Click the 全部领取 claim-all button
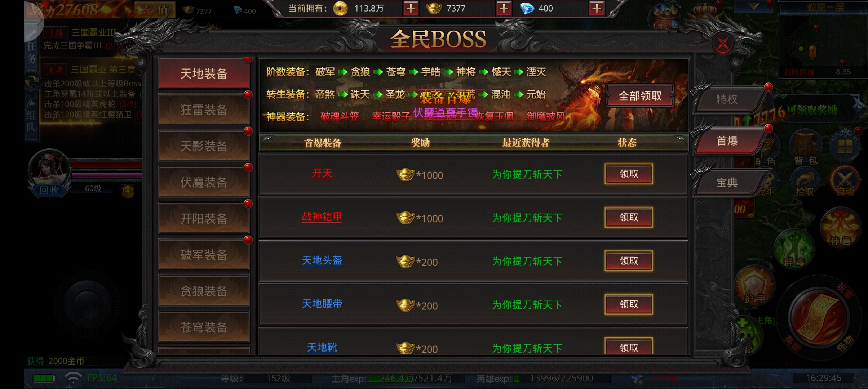868x389 pixels. (x=640, y=96)
